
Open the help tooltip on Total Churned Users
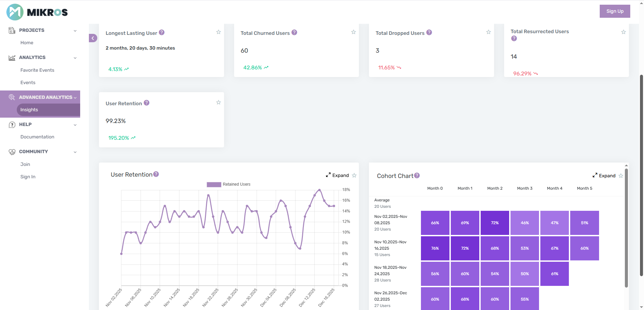pos(294,33)
